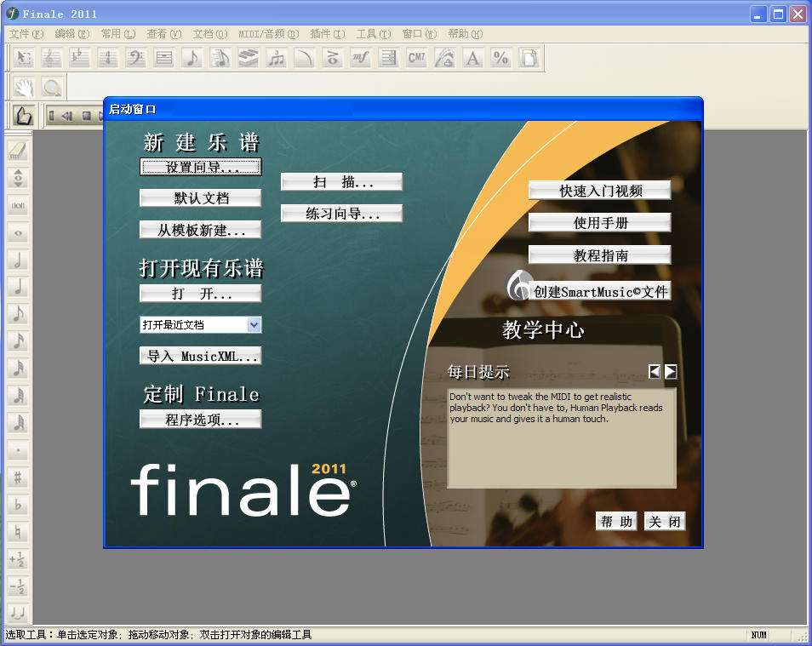812x646 pixels.
Task: Choose the 16th note duration
Action: pos(18,341)
